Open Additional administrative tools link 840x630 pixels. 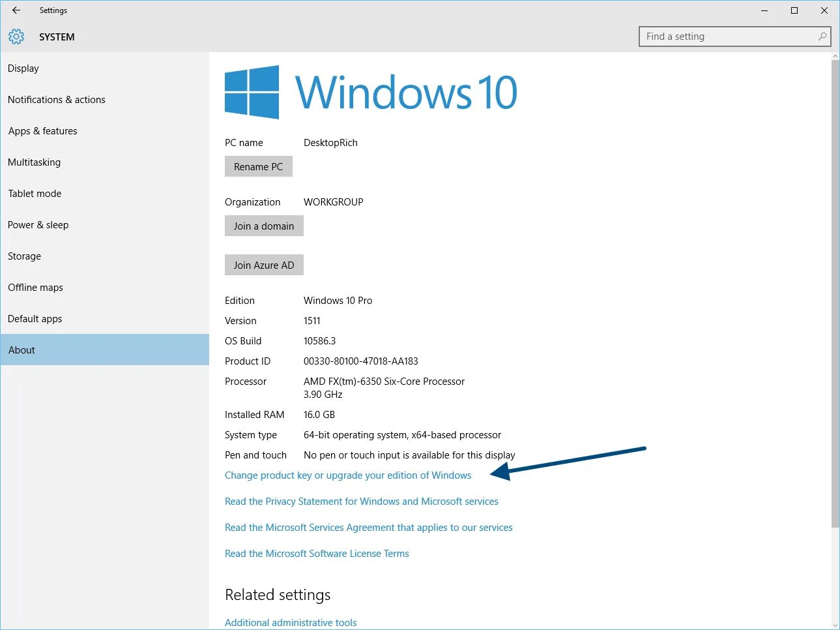click(291, 622)
